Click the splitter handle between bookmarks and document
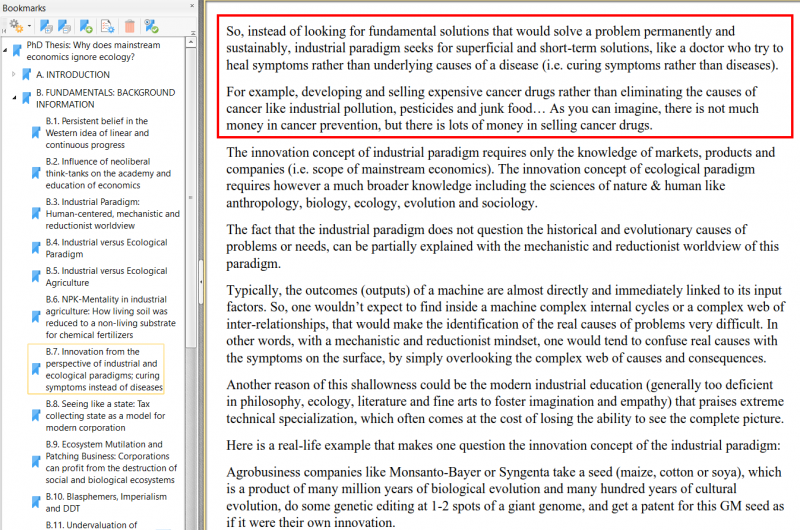800x530 pixels. [201, 282]
